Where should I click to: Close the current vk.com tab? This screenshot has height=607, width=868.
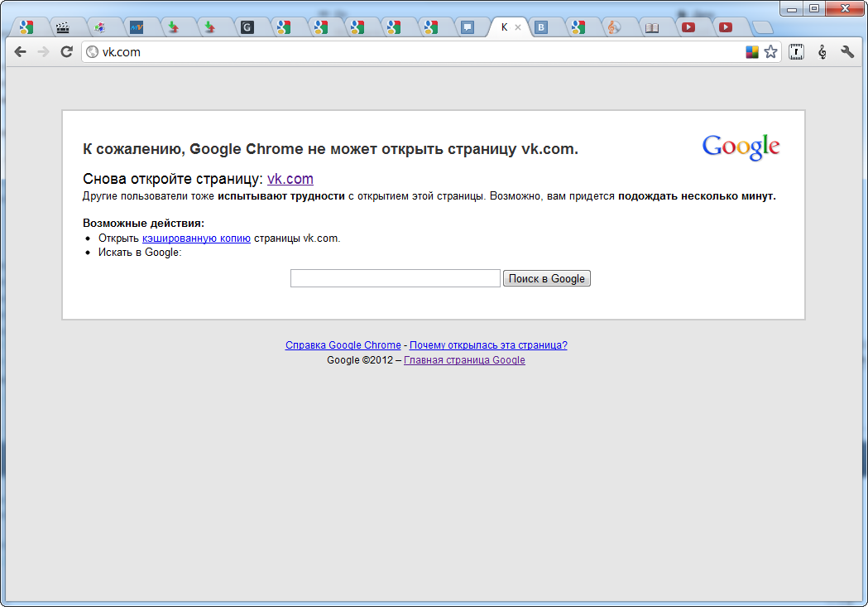click(518, 27)
